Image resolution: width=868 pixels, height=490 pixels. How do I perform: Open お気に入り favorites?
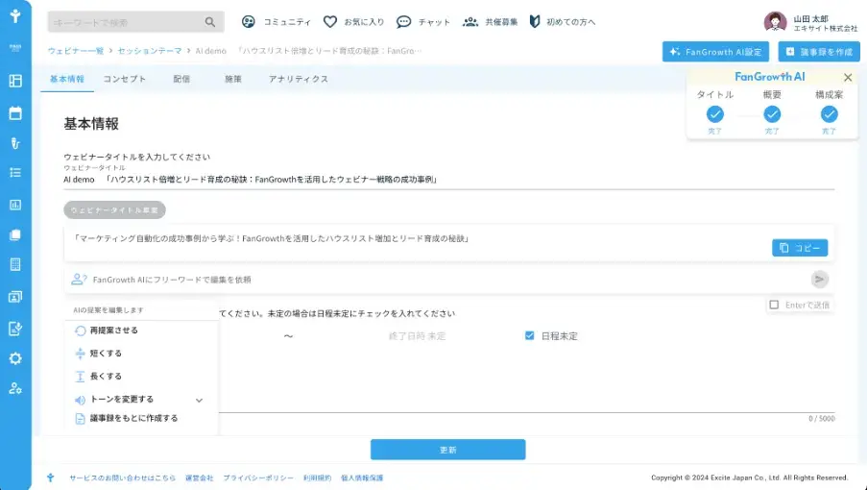pyautogui.click(x=353, y=22)
